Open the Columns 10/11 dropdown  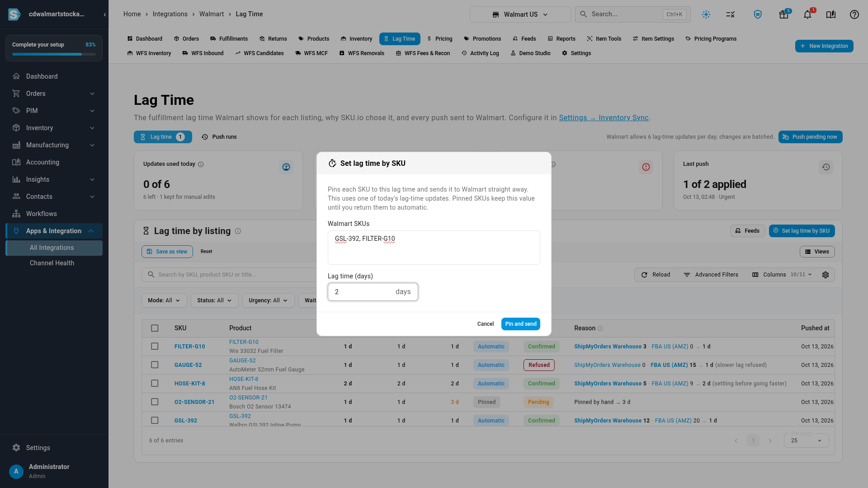(x=782, y=275)
